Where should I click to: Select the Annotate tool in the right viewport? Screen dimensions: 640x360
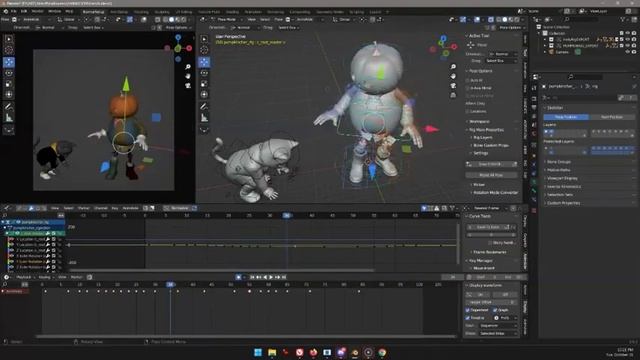click(x=204, y=107)
